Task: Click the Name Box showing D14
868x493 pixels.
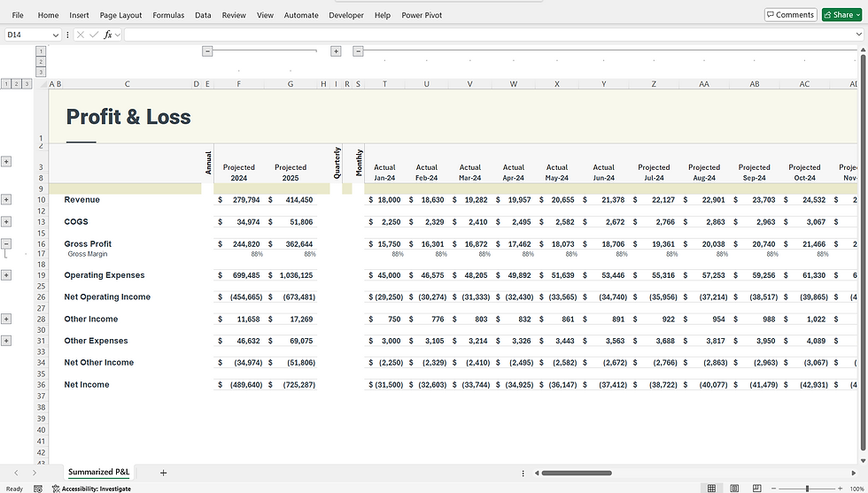Action: (x=27, y=35)
